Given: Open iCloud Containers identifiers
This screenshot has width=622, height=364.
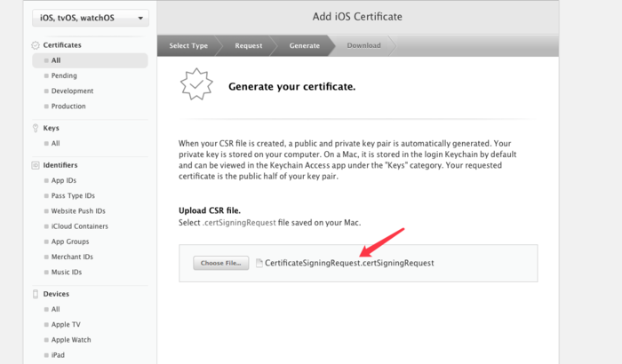Looking at the screenshot, I should tap(79, 226).
